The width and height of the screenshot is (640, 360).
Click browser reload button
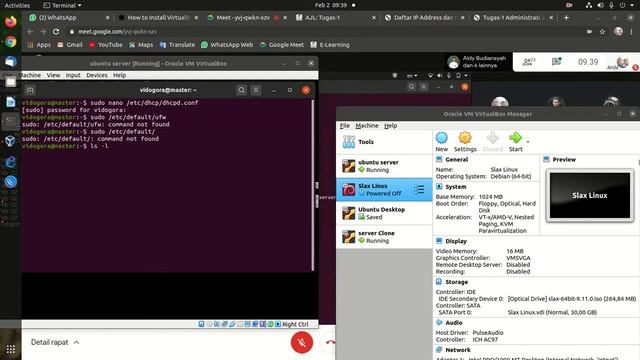56,31
